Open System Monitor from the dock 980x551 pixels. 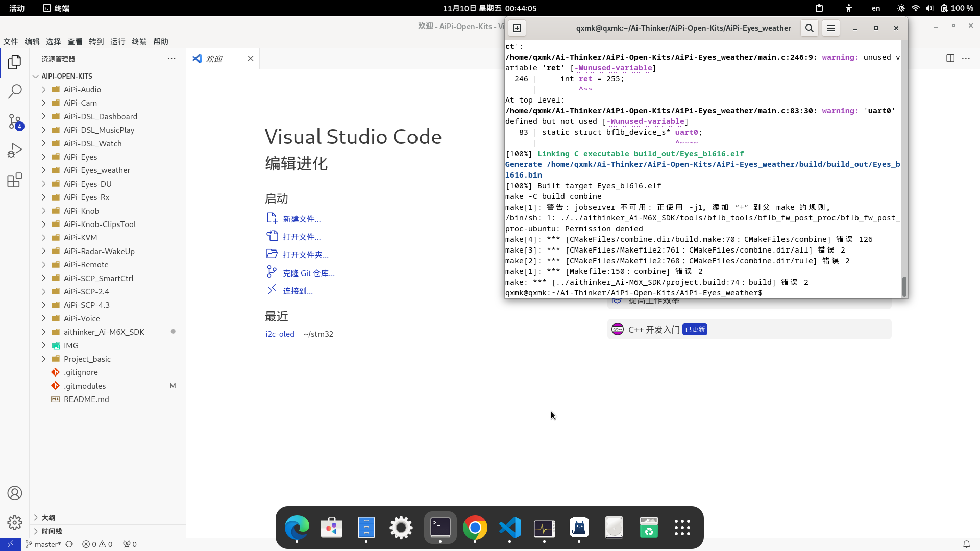[x=545, y=528]
